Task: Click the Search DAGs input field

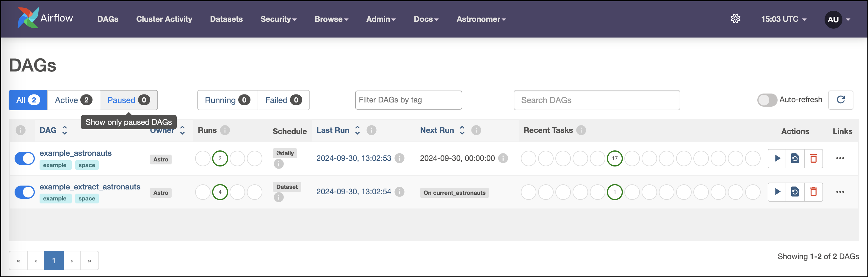Action: tap(596, 100)
